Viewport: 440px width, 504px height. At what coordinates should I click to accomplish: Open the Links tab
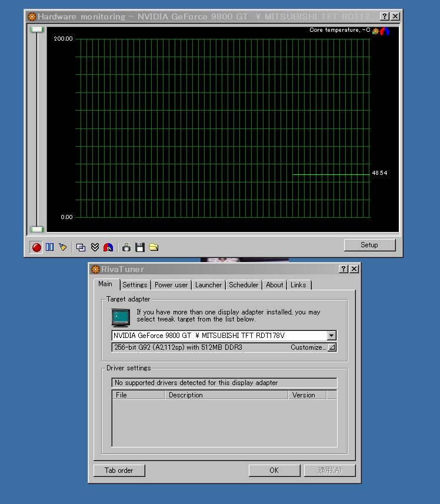(298, 285)
